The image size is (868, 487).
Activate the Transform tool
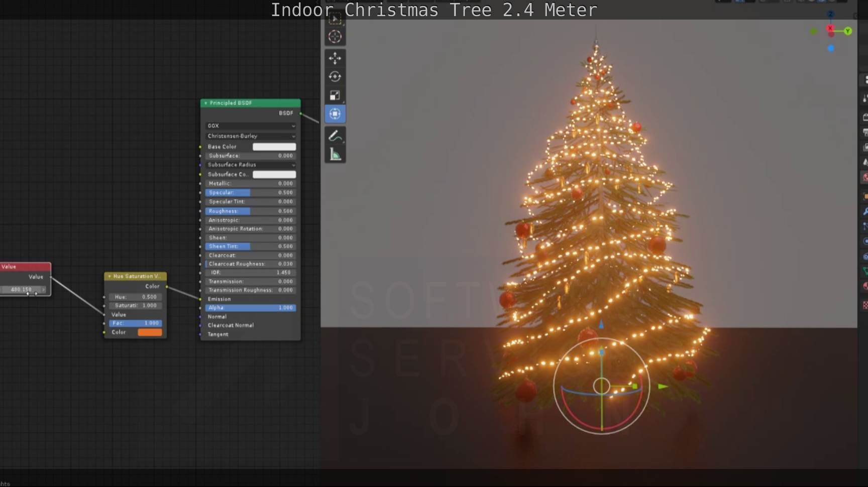335,114
